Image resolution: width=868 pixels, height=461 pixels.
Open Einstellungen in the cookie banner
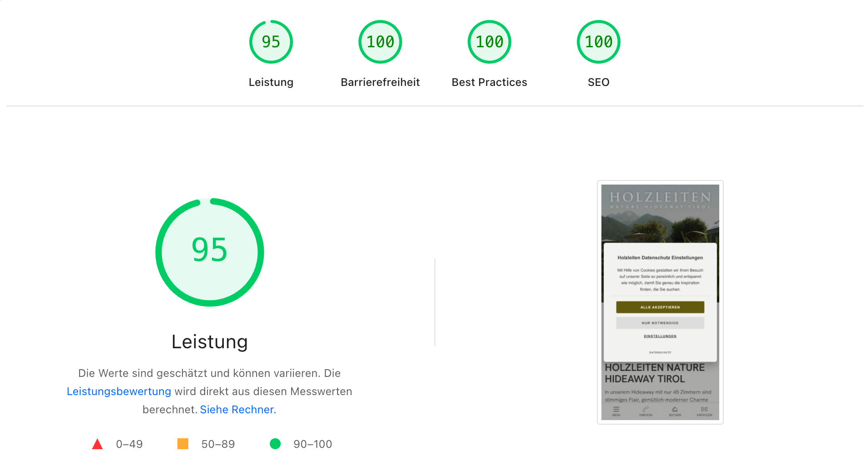click(660, 336)
